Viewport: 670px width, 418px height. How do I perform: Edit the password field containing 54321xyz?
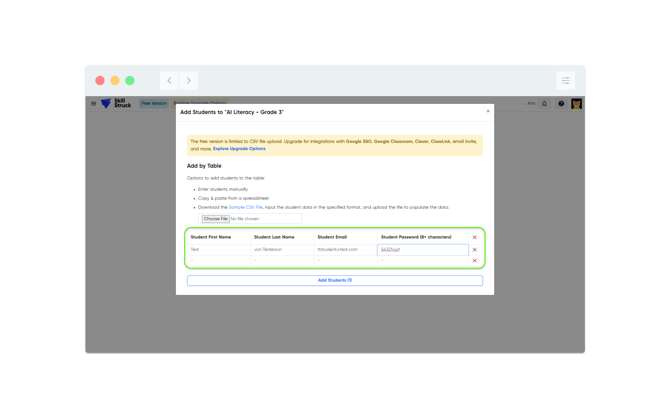tap(423, 250)
